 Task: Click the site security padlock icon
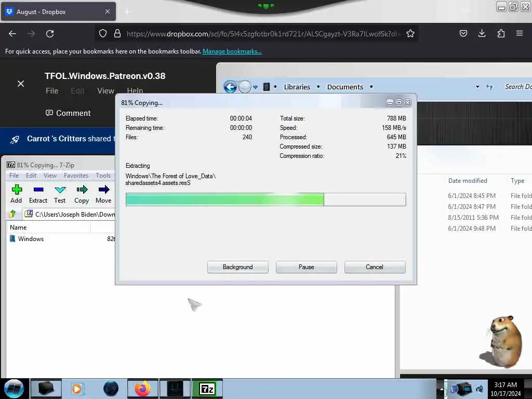pos(117,34)
